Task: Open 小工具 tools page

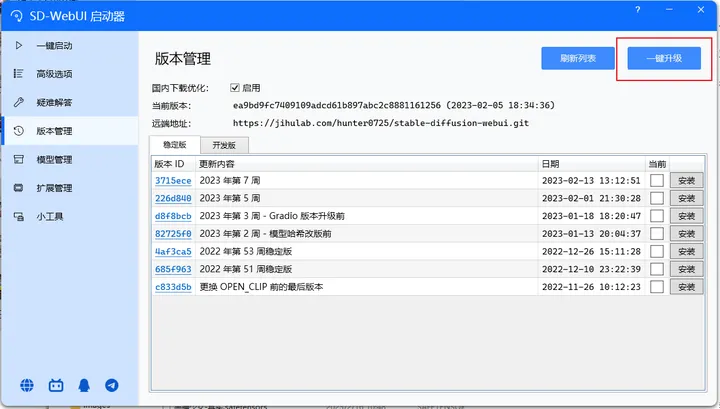Action: [x=70, y=216]
